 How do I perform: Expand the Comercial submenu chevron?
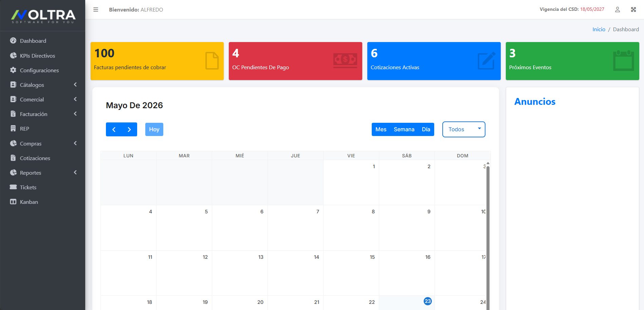[75, 99]
